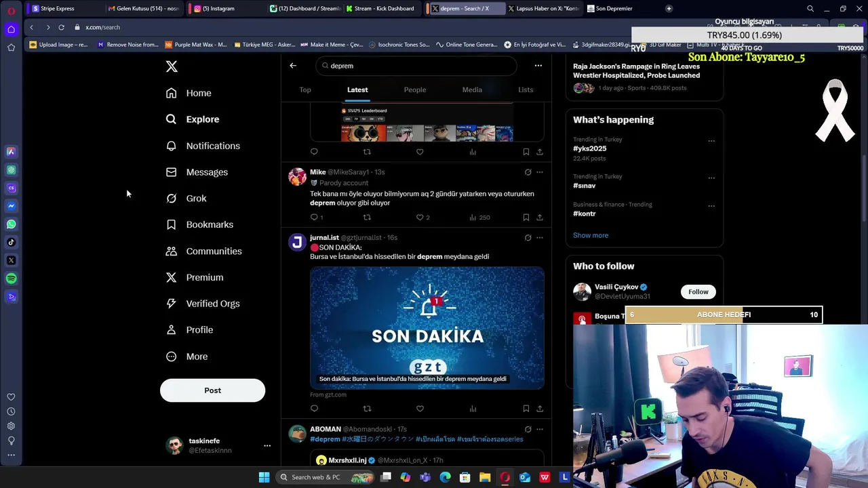Open Grok in X sidebar

point(186,199)
